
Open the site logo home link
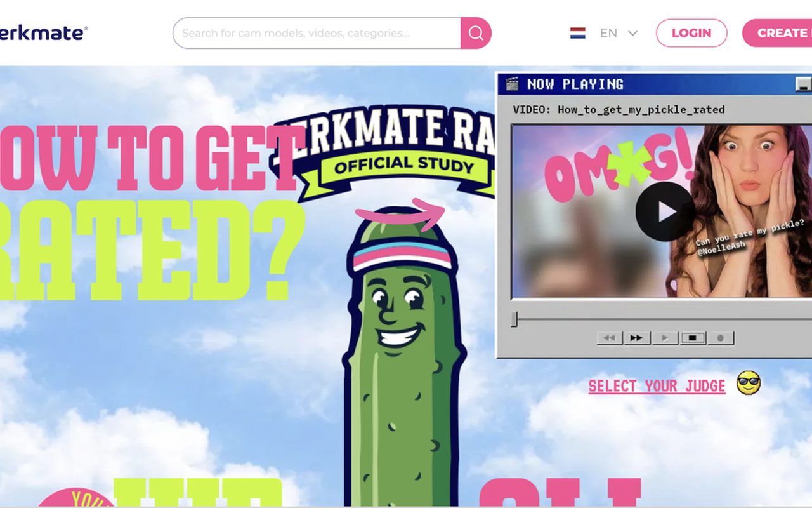pyautogui.click(x=43, y=32)
